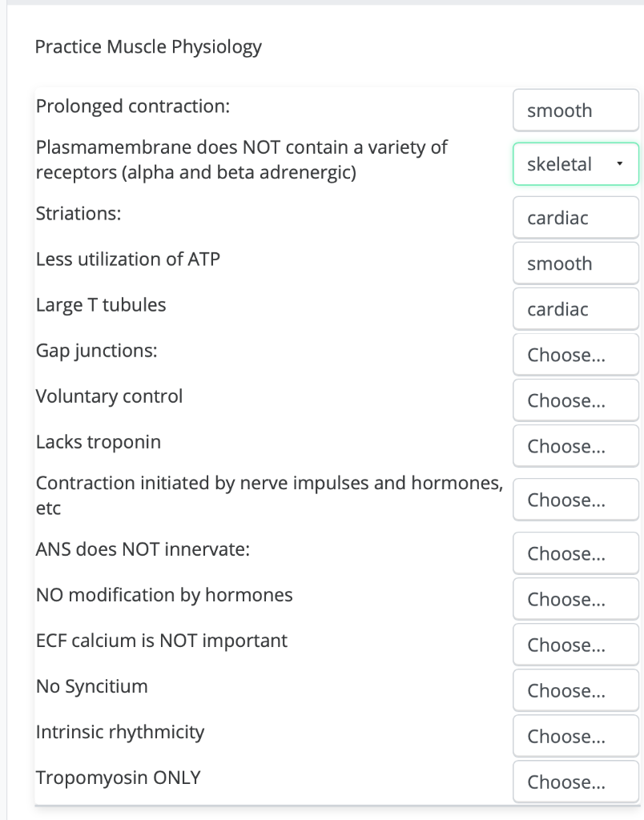Open the dropdown for 'Less utilization of ATP'
The width and height of the screenshot is (644, 820).
point(575,263)
